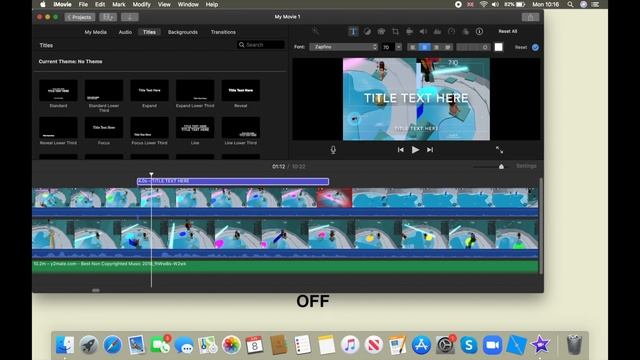Open the Window menu

[x=188, y=4]
